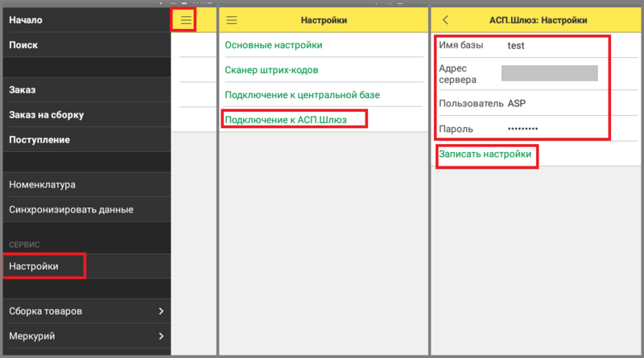
Task: Open Подключение к центральной базе
Action: click(x=302, y=95)
